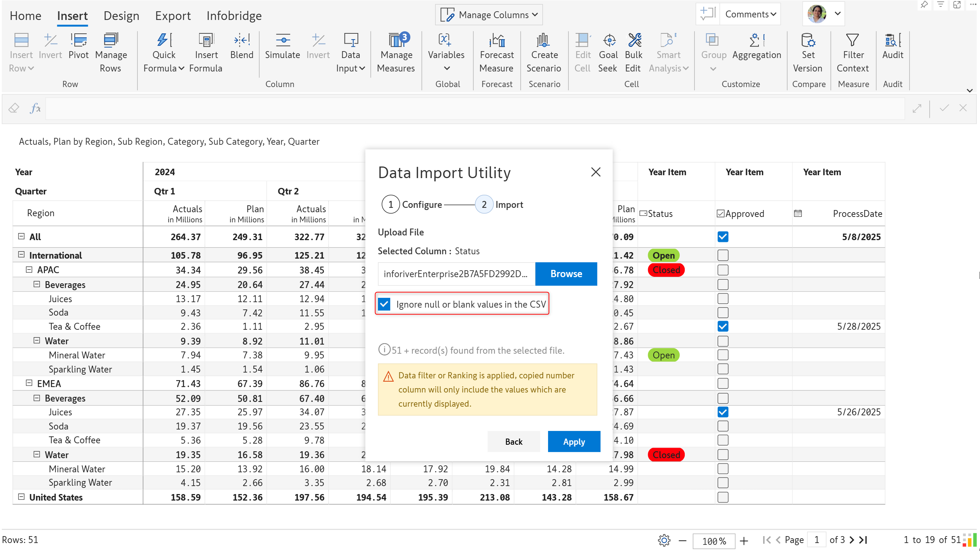Expand the Comments dropdown
The image size is (980, 551).
tap(750, 15)
